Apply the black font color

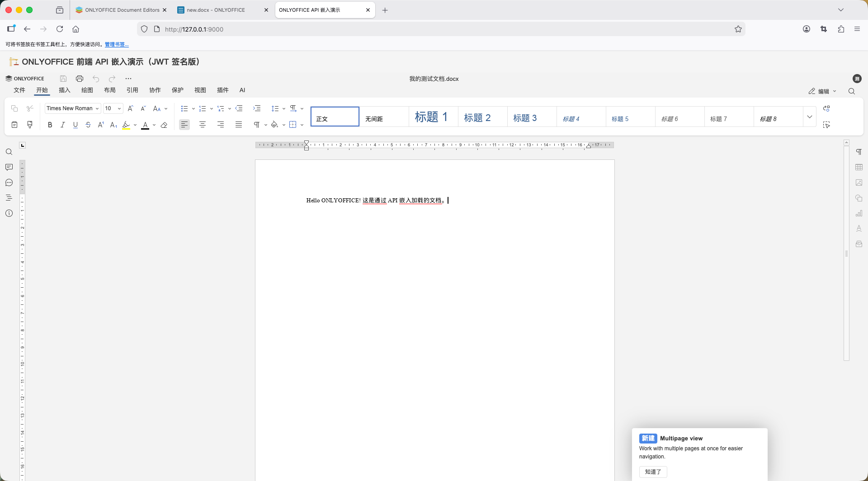pos(145,125)
